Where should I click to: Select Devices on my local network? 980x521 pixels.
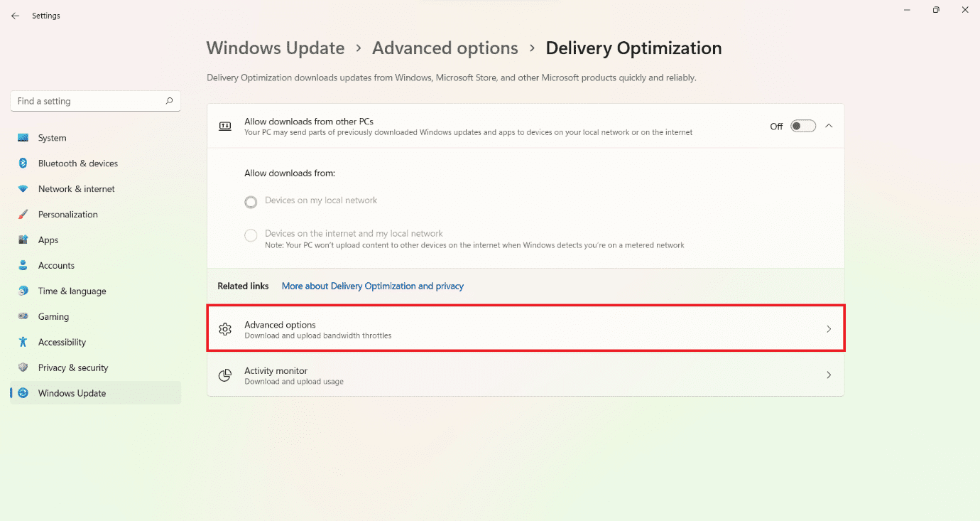click(x=251, y=202)
